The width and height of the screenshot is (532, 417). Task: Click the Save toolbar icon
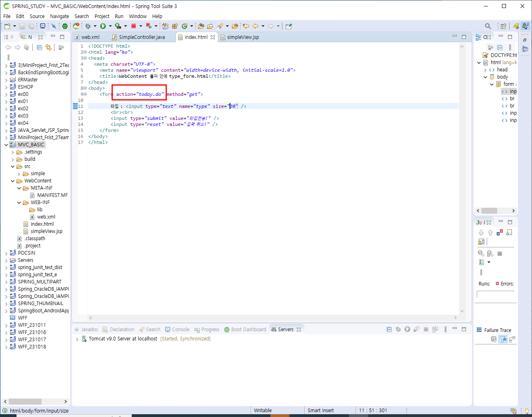click(x=22, y=26)
